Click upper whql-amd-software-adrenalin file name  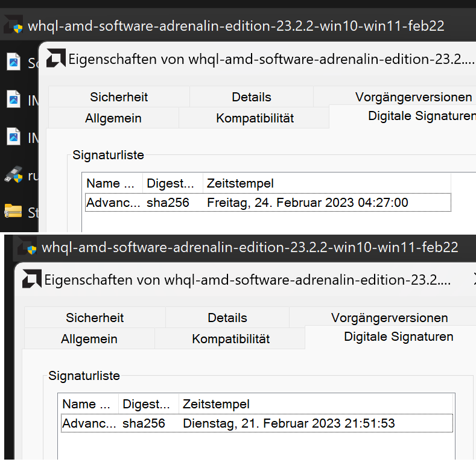pyautogui.click(x=236, y=26)
